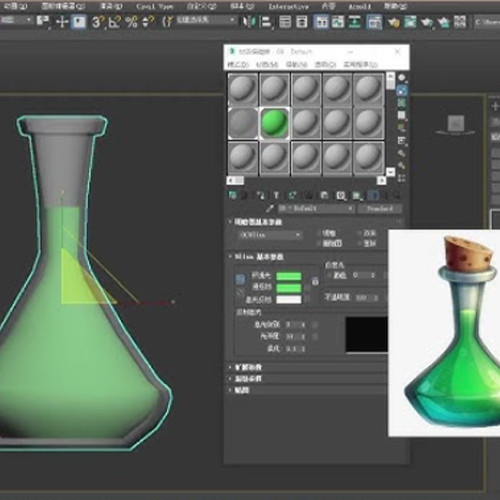This screenshot has height=500, width=500.
Task: Open the Material Editor Material (材质) menu
Action: (x=267, y=64)
